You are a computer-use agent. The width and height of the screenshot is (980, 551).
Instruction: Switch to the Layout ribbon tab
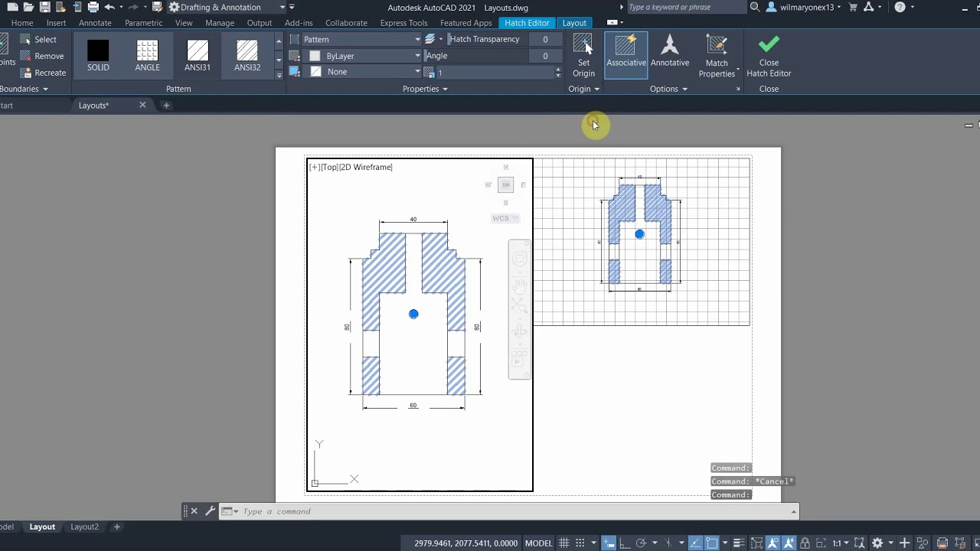(x=574, y=23)
